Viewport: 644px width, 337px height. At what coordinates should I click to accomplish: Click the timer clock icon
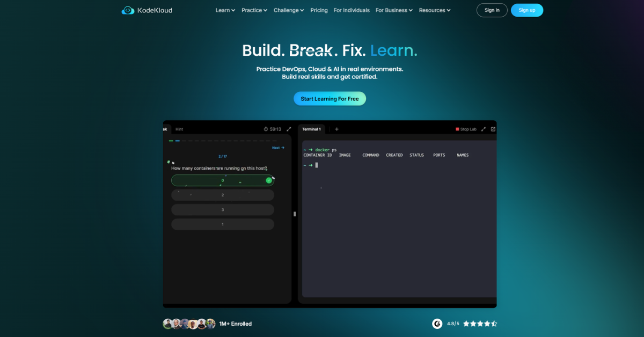tap(266, 129)
